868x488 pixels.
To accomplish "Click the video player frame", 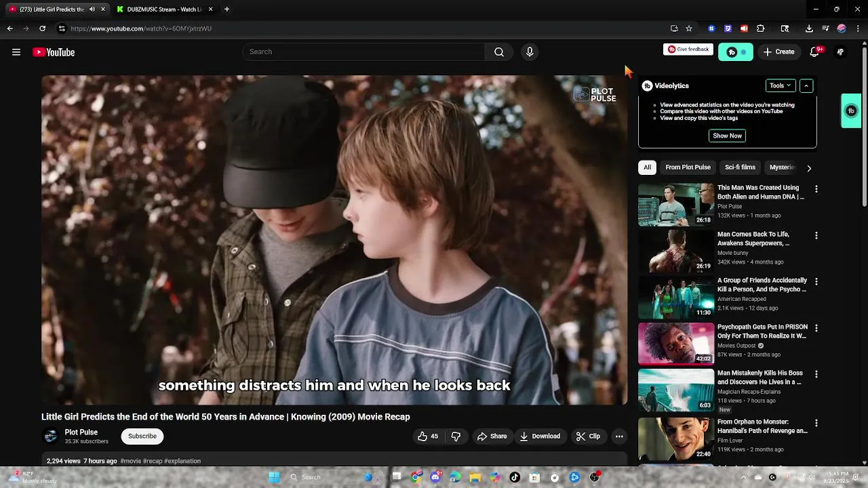I will (334, 240).
